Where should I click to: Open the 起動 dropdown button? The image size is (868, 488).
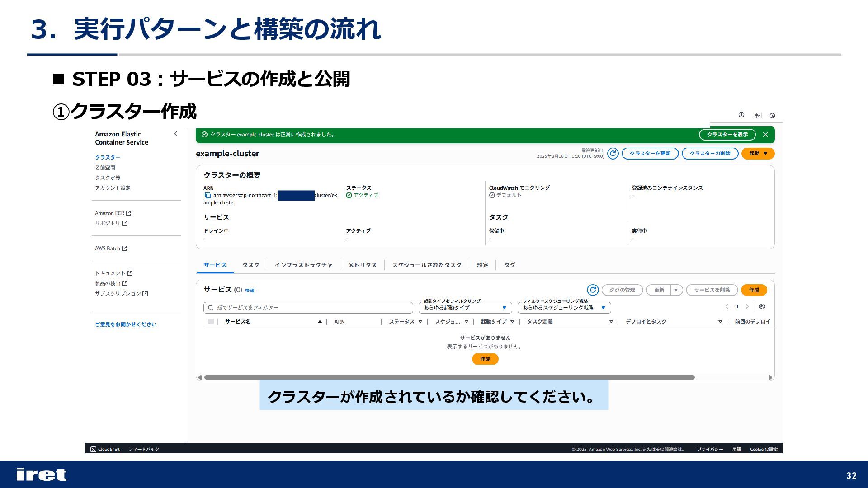click(758, 154)
